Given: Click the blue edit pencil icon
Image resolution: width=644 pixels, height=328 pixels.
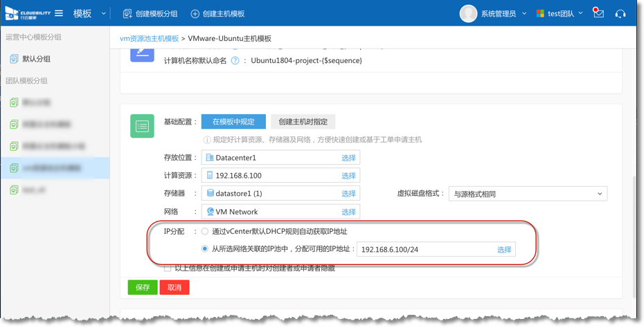Looking at the screenshot, I should [x=142, y=54].
